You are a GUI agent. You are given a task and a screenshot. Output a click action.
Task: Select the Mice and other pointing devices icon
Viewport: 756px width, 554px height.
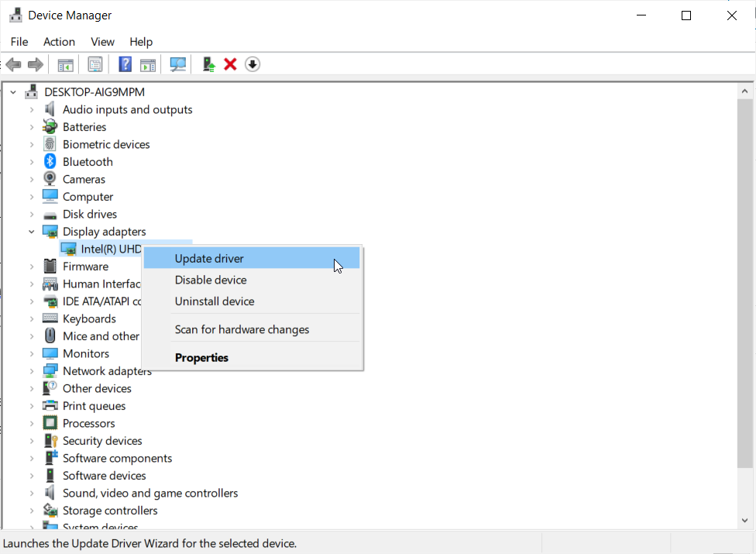point(50,335)
